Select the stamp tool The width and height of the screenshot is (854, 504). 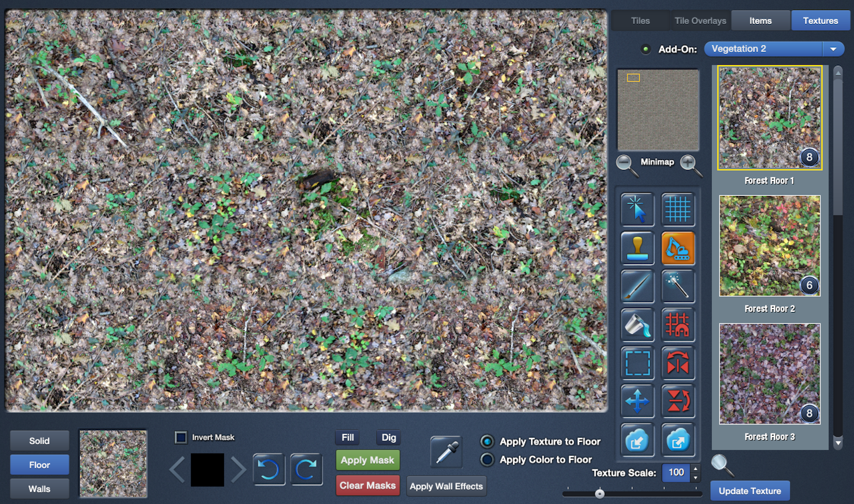pos(637,248)
